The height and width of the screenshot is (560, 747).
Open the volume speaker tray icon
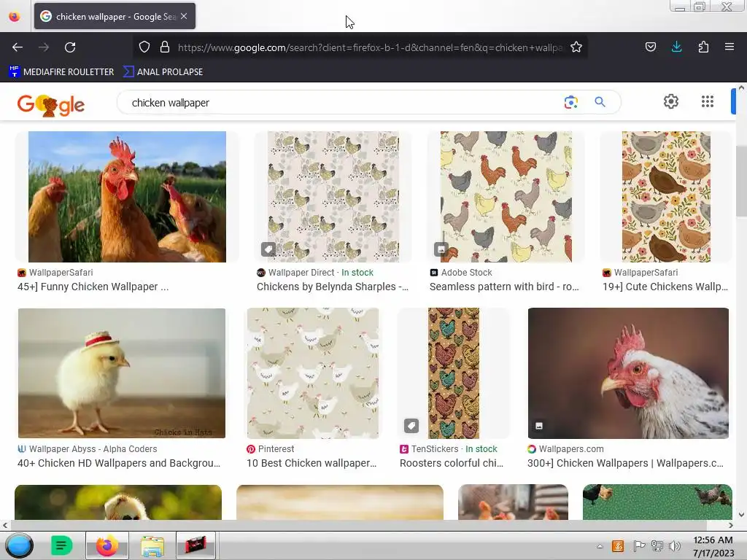coord(674,546)
